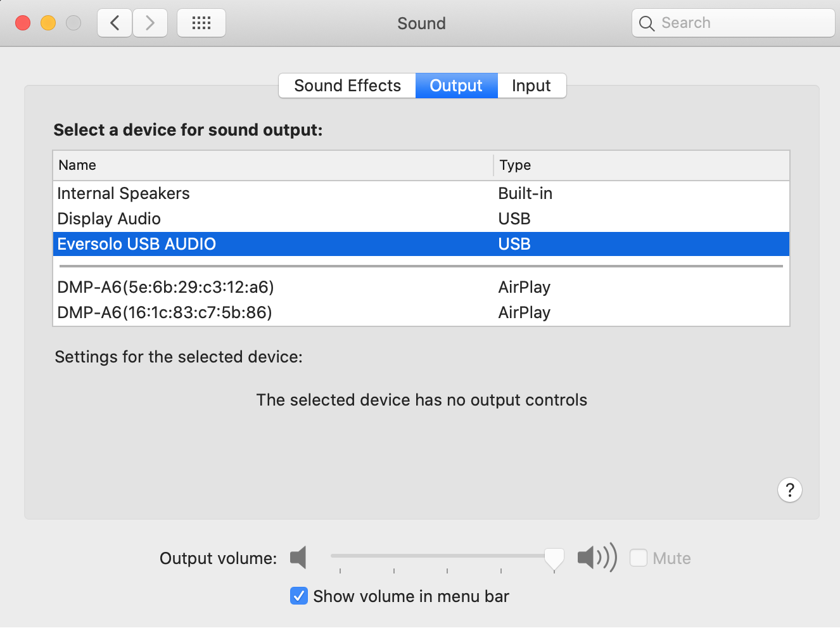Select the Output tab
The image size is (840, 628).
456,86
